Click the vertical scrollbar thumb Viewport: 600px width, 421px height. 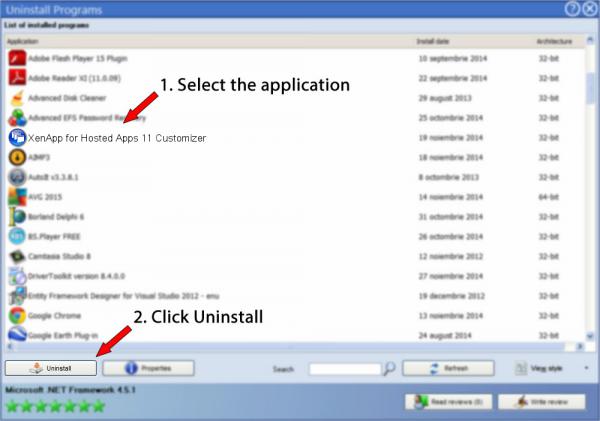click(590, 88)
